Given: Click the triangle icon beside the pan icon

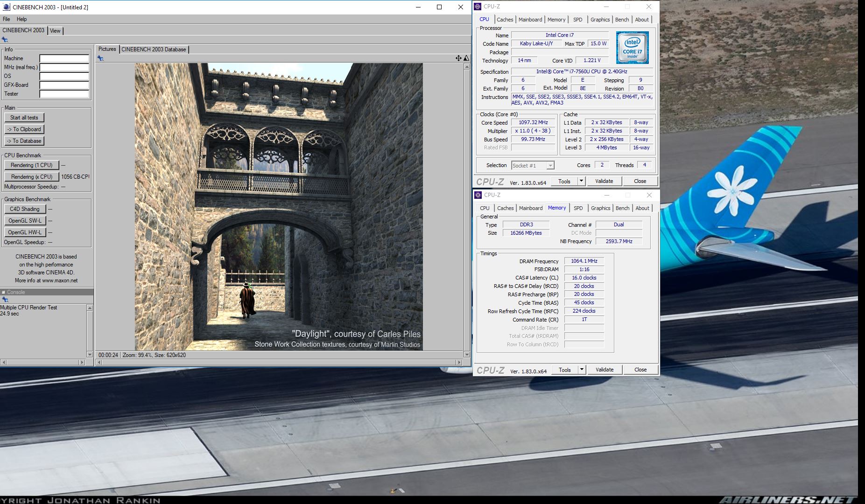Looking at the screenshot, I should [466, 58].
